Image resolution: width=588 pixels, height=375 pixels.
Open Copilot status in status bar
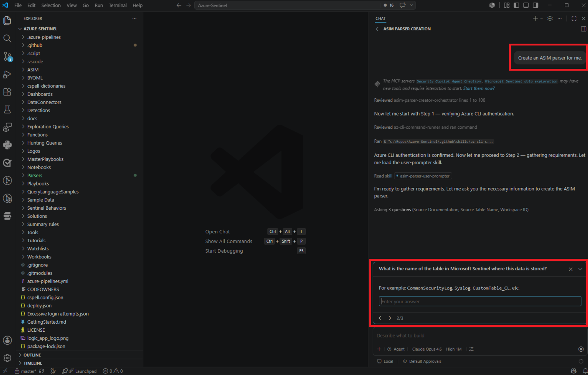(x=574, y=371)
